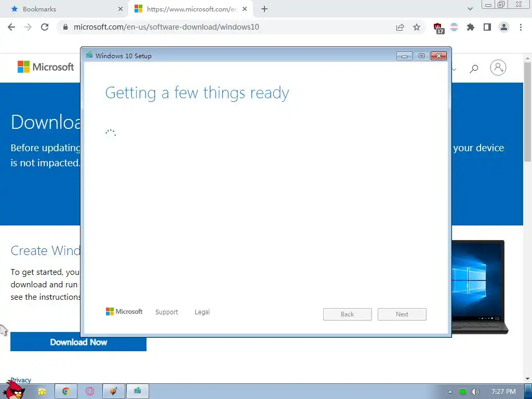Toggle the browser side panel icon
This screenshot has width=532, height=399.
487,27
